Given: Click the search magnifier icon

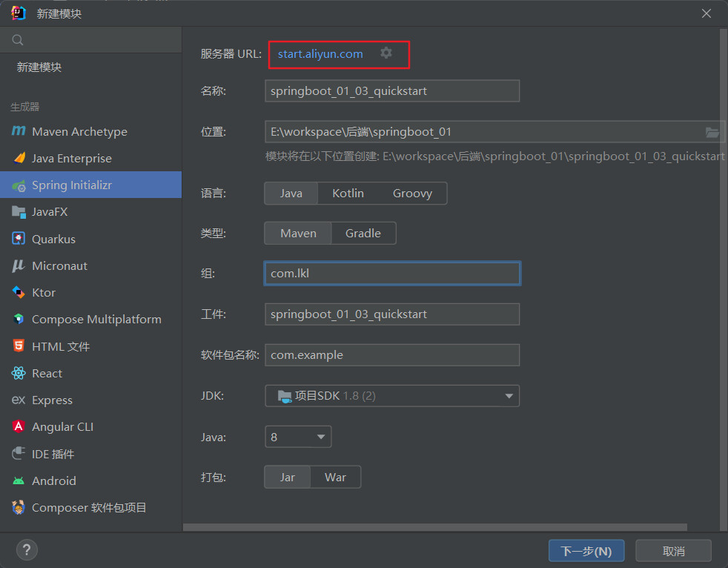Looking at the screenshot, I should (x=18, y=40).
